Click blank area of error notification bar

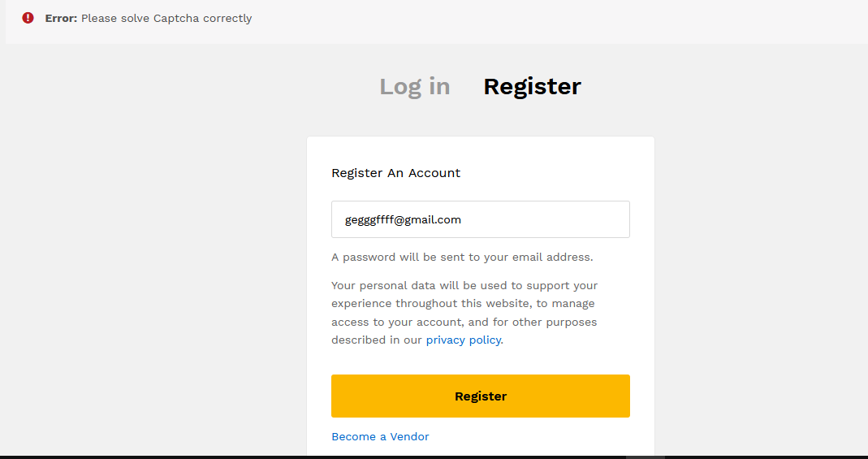pyautogui.click(x=554, y=21)
